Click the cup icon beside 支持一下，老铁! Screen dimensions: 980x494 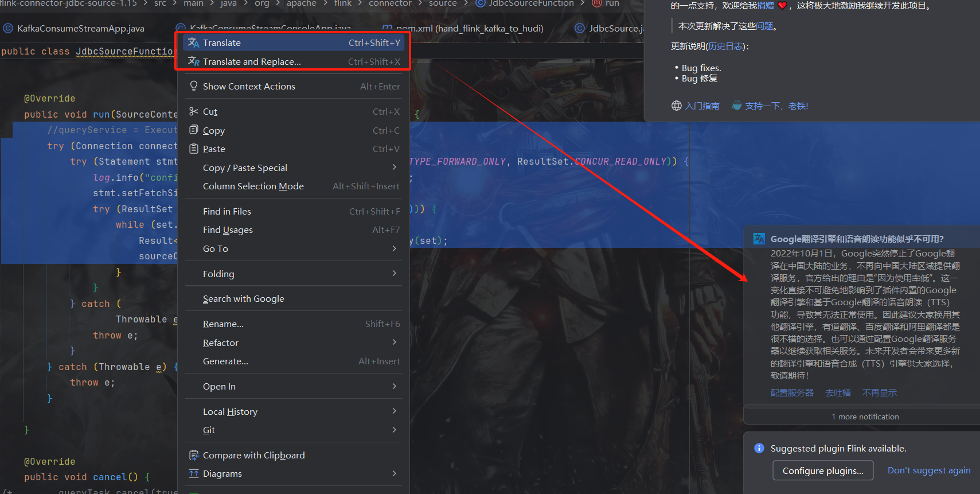click(x=736, y=106)
